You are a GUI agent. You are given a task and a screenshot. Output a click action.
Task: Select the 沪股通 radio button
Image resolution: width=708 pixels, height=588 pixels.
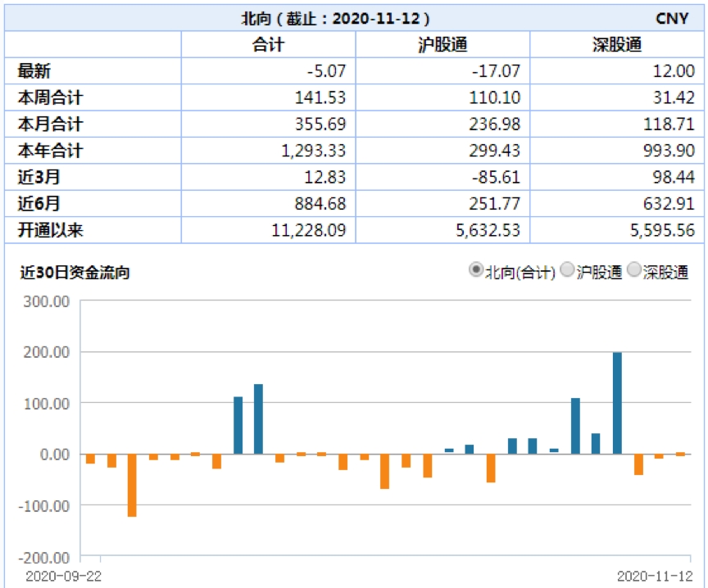(568, 270)
